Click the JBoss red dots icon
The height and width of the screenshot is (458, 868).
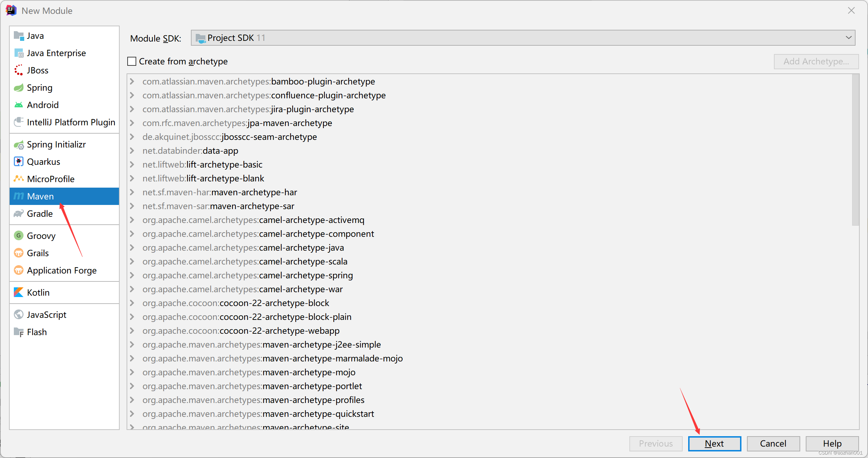pyautogui.click(x=19, y=70)
